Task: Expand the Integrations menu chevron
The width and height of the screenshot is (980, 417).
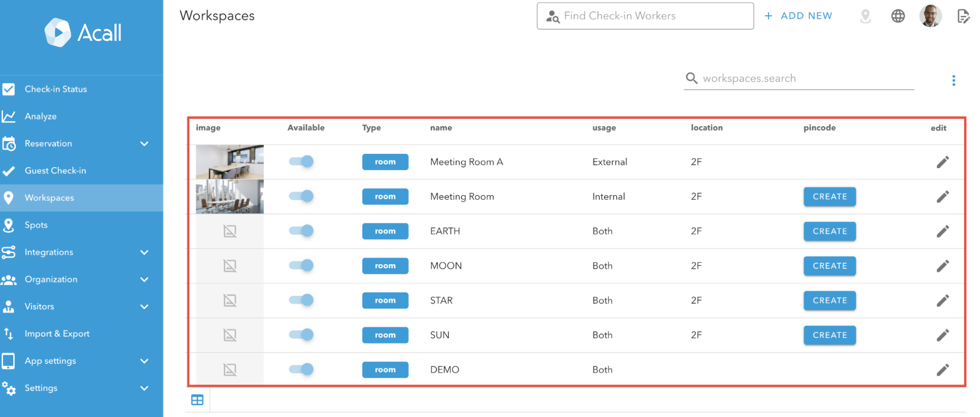Action: click(145, 252)
